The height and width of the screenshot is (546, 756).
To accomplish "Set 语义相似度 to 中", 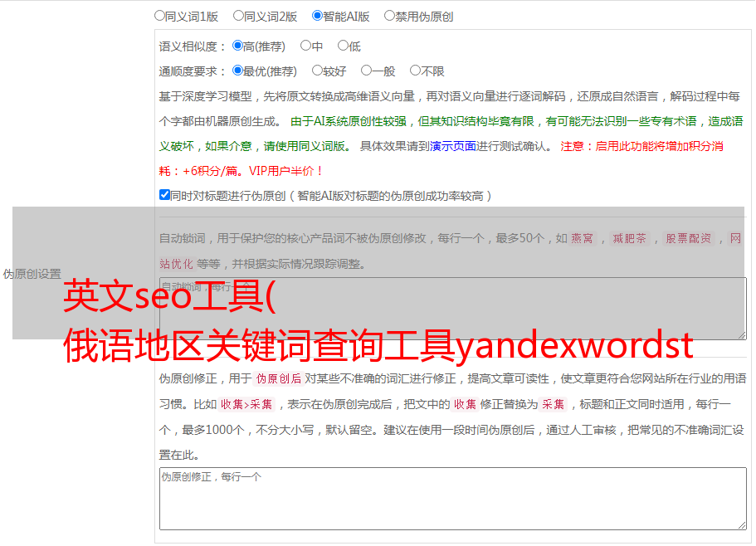I will point(305,46).
